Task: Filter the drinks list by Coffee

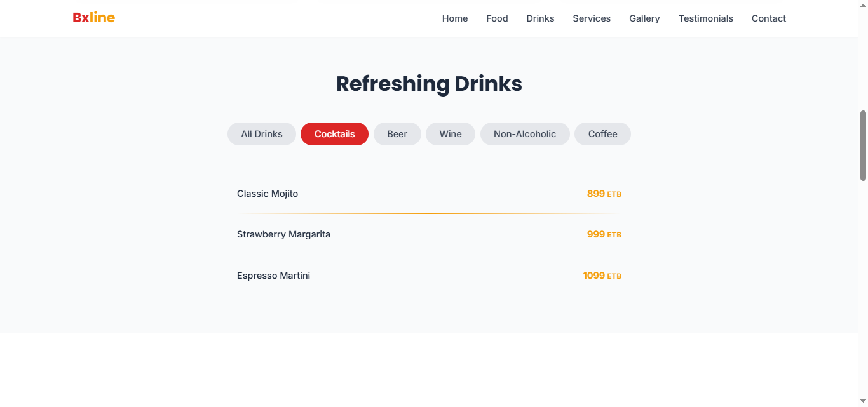Action: point(602,134)
